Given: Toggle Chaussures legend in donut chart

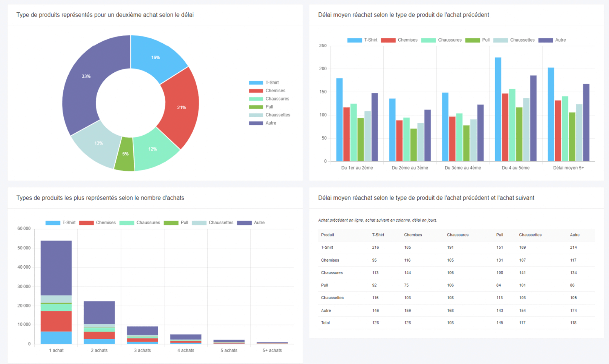Looking at the screenshot, I should 269,99.
